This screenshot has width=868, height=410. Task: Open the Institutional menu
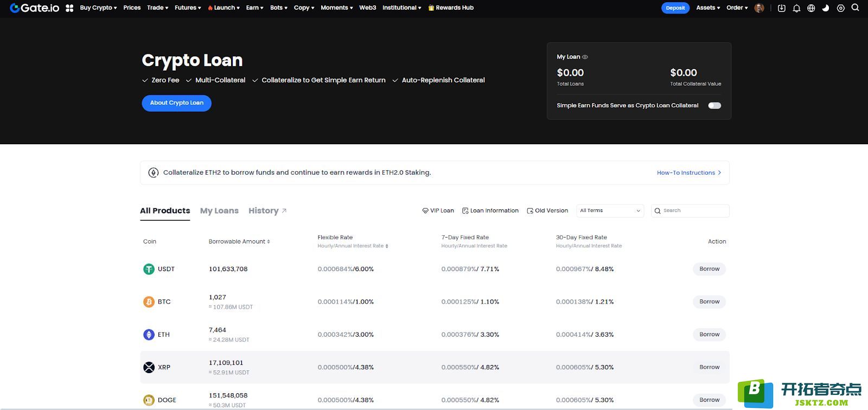point(401,8)
